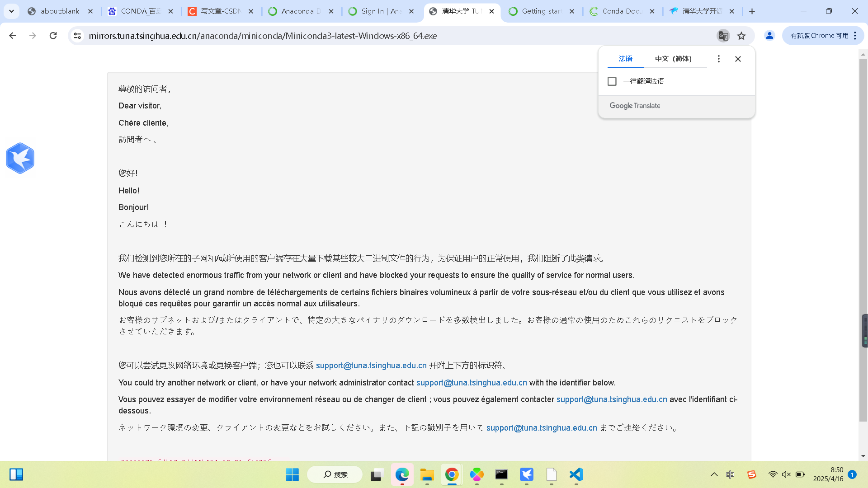Select 中文（简体） tab in translate popup
This screenshot has height=488, width=868.
(x=673, y=59)
